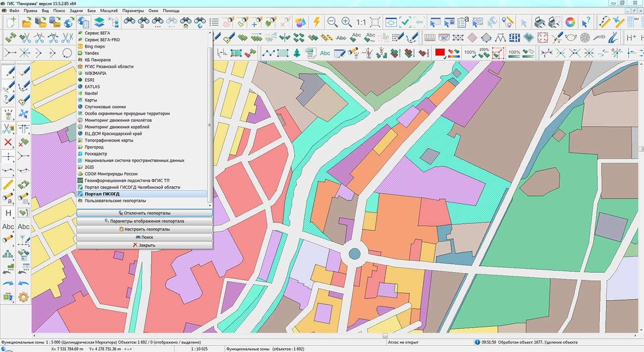Select Bing maps geoportal entry
The height and width of the screenshot is (352, 644).
click(x=95, y=47)
